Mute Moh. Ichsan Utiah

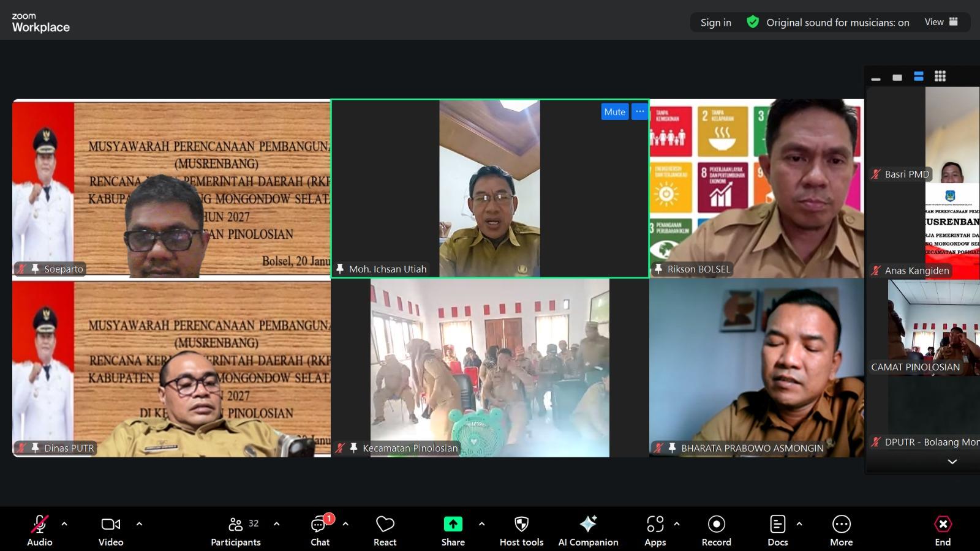tap(614, 111)
